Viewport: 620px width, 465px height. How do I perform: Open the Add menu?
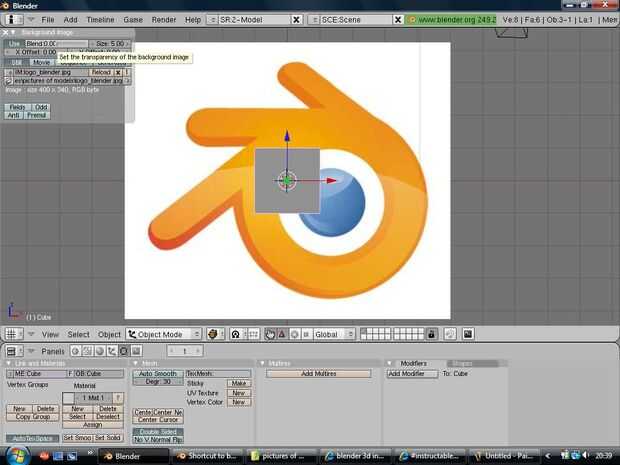[70, 19]
